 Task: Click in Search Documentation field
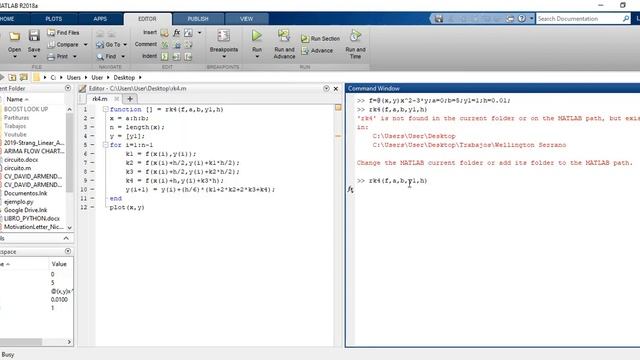click(x=579, y=19)
